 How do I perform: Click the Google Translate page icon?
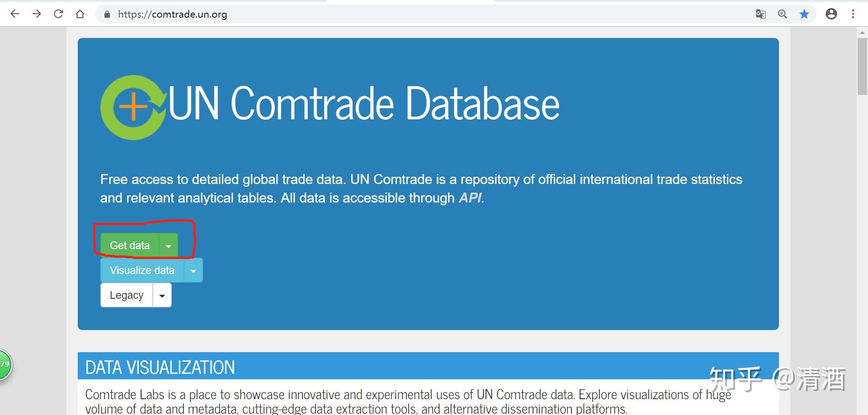point(760,14)
